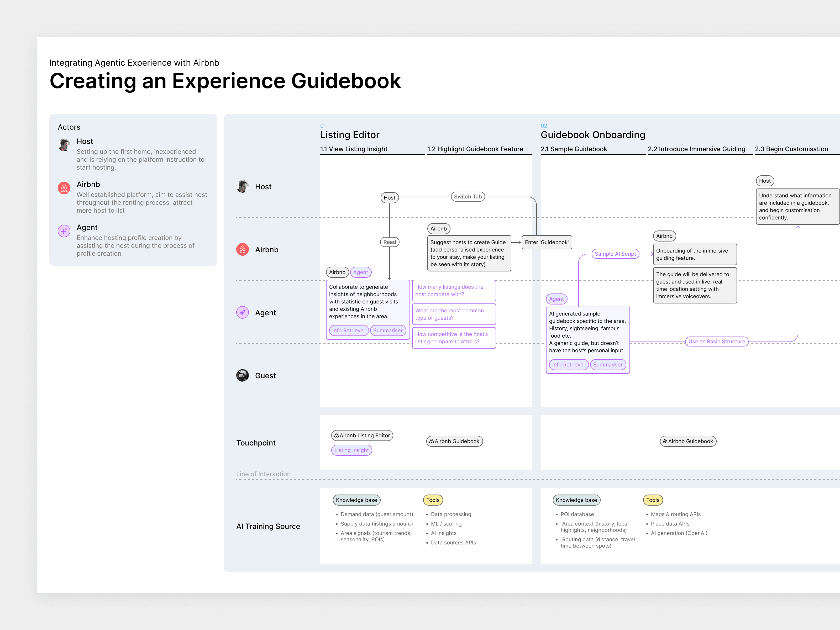Open the 1.2 Highlight Guidebook Feature header

coord(475,149)
